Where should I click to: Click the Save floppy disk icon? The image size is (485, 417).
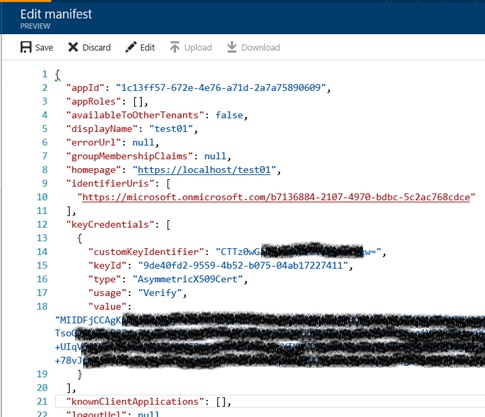click(26, 47)
